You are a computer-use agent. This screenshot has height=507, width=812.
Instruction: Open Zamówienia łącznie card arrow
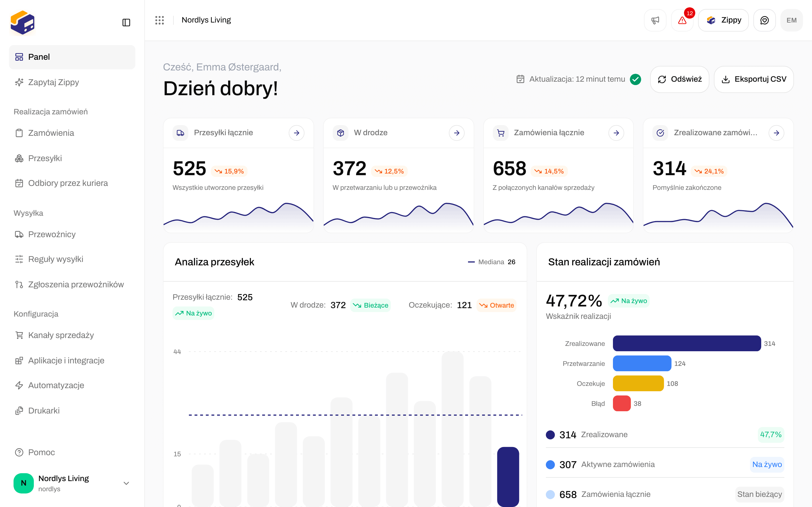616,133
